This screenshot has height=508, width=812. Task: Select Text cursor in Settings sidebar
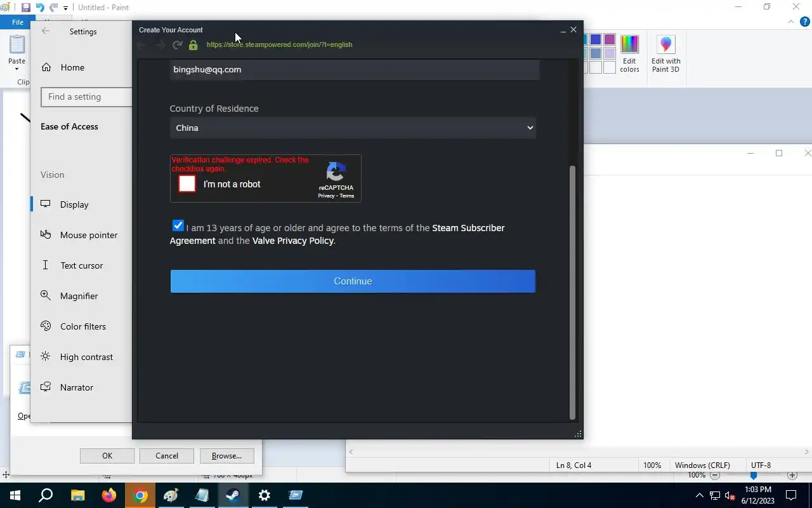(81, 265)
